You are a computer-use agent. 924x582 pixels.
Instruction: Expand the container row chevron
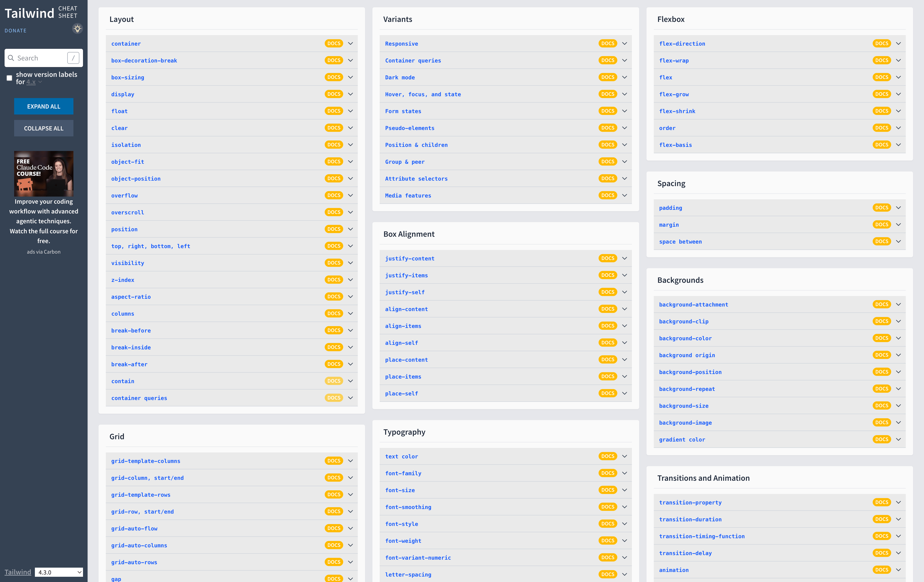350,43
